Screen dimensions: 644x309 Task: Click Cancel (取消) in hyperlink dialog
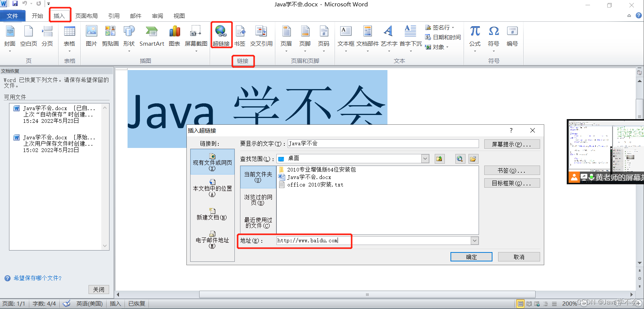(x=519, y=257)
